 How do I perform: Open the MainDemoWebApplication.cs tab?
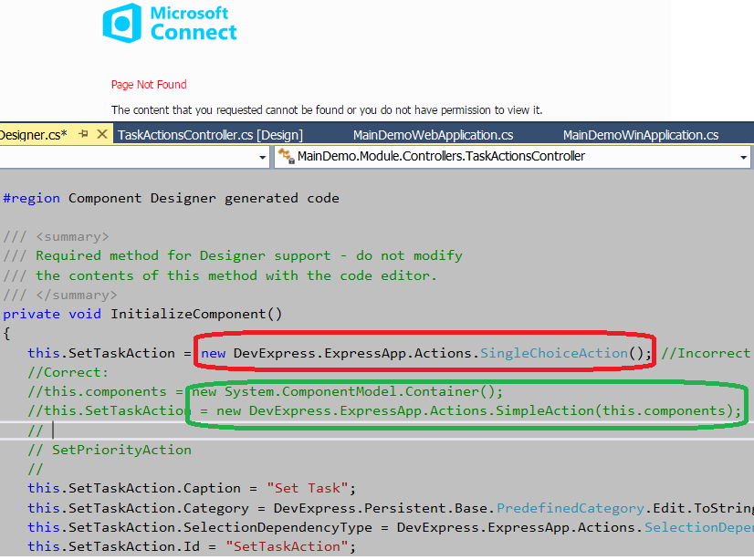click(x=433, y=135)
